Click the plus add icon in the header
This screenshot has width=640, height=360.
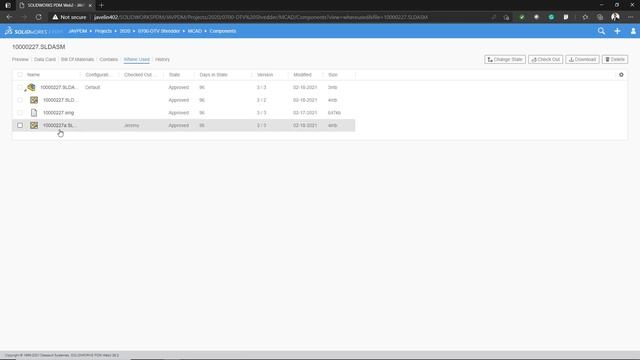pyautogui.click(x=617, y=31)
